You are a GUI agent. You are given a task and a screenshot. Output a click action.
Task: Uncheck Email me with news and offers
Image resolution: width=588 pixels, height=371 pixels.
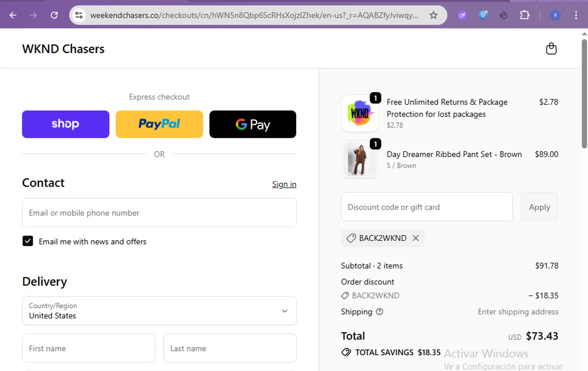pyautogui.click(x=28, y=241)
